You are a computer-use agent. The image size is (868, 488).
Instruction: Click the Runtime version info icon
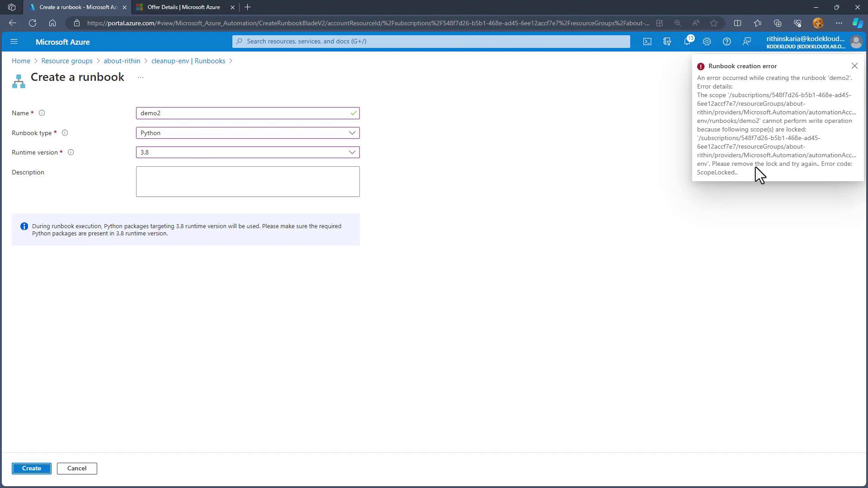pyautogui.click(x=71, y=152)
